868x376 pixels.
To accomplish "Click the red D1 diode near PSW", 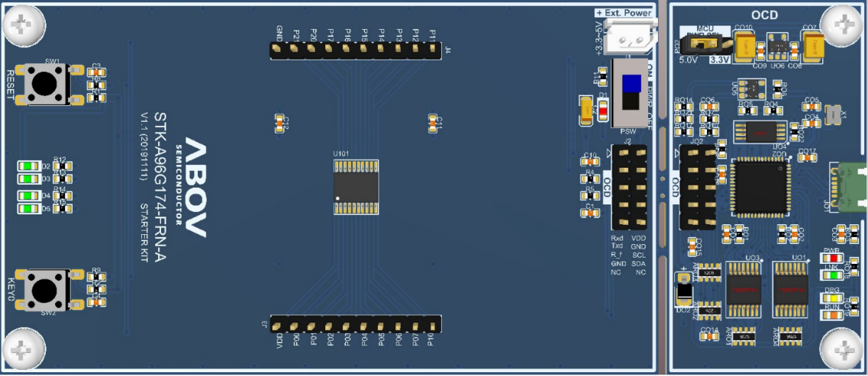I will click(x=602, y=112).
